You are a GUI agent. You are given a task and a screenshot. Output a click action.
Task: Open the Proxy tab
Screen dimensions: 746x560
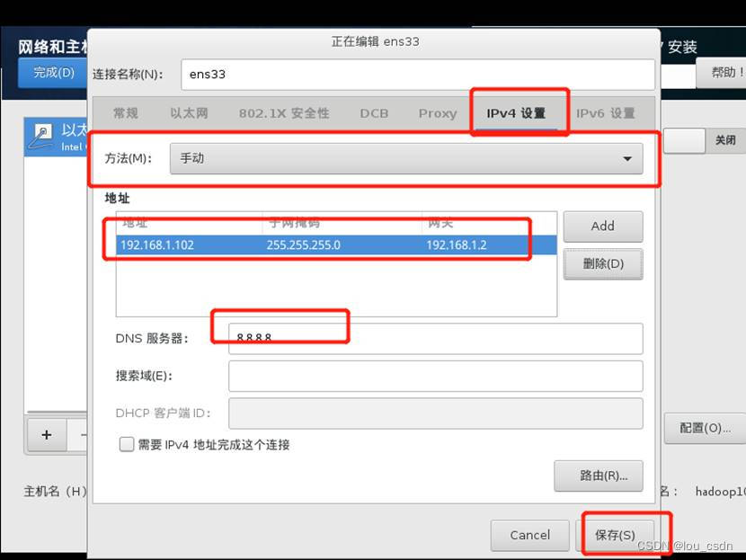click(x=437, y=113)
